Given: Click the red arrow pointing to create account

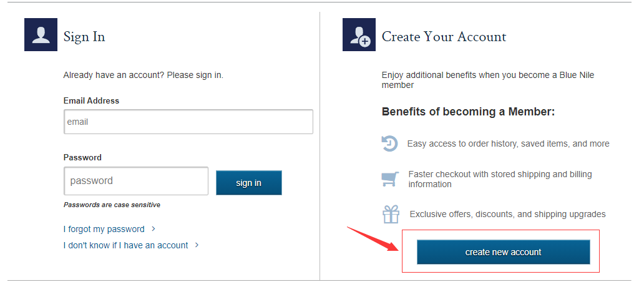Looking at the screenshot, I should [x=373, y=239].
